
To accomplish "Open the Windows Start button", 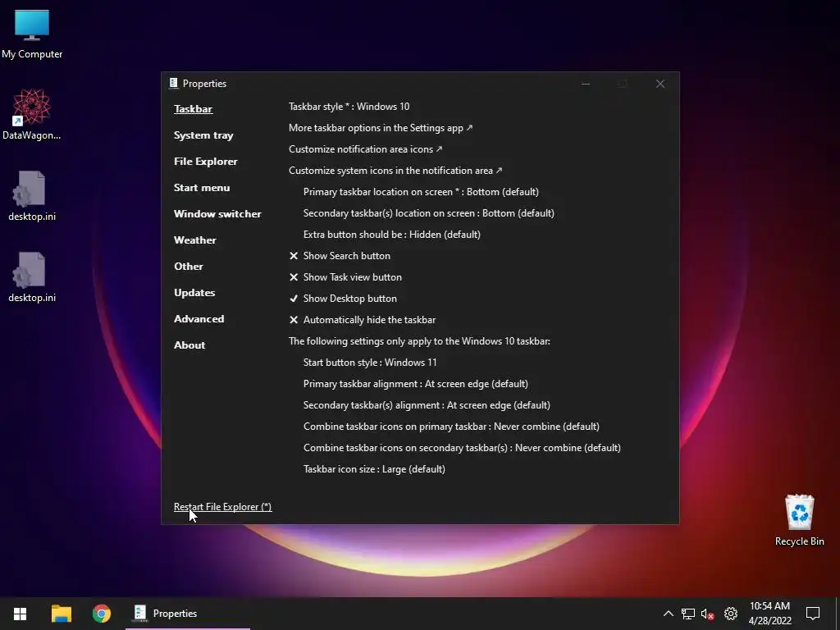I will click(21, 614).
